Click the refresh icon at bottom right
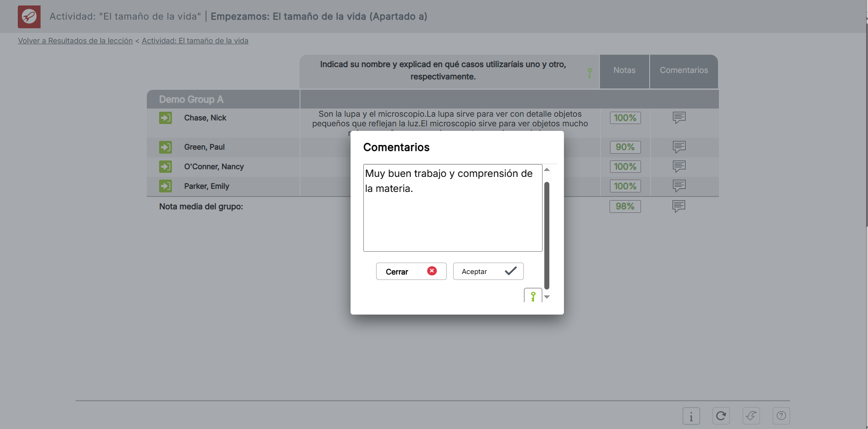The width and height of the screenshot is (868, 429). pyautogui.click(x=721, y=416)
